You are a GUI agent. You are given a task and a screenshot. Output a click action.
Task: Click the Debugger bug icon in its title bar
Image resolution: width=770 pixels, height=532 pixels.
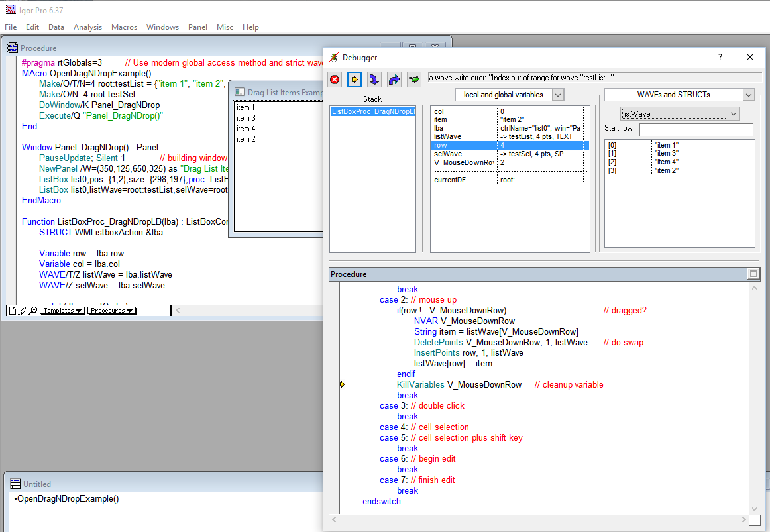334,58
